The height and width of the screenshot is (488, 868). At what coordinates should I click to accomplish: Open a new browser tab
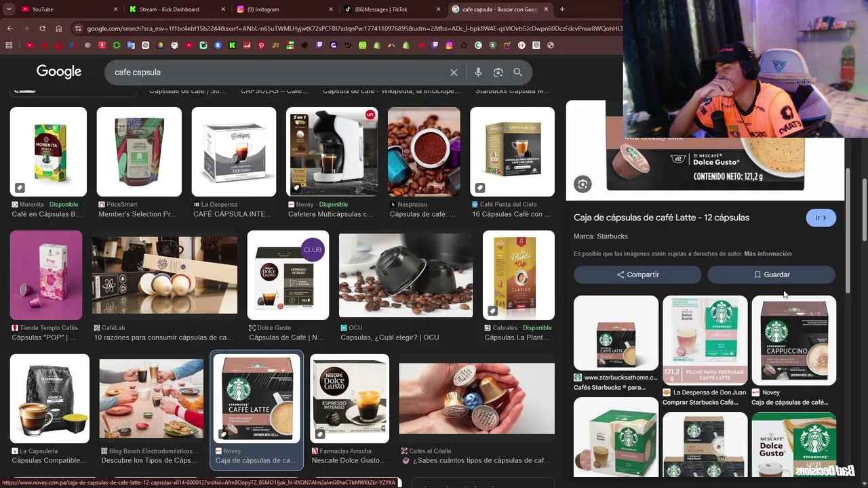coord(562,9)
